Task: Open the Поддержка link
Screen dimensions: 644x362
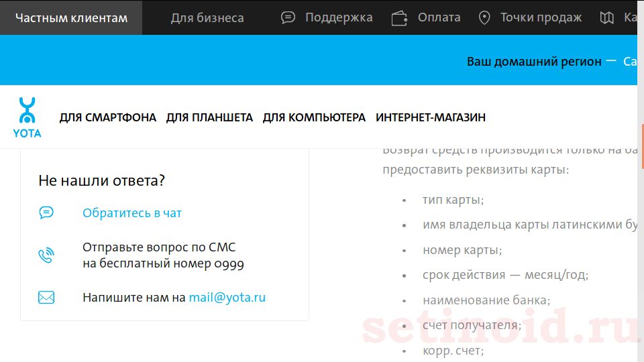Action: pyautogui.click(x=339, y=17)
